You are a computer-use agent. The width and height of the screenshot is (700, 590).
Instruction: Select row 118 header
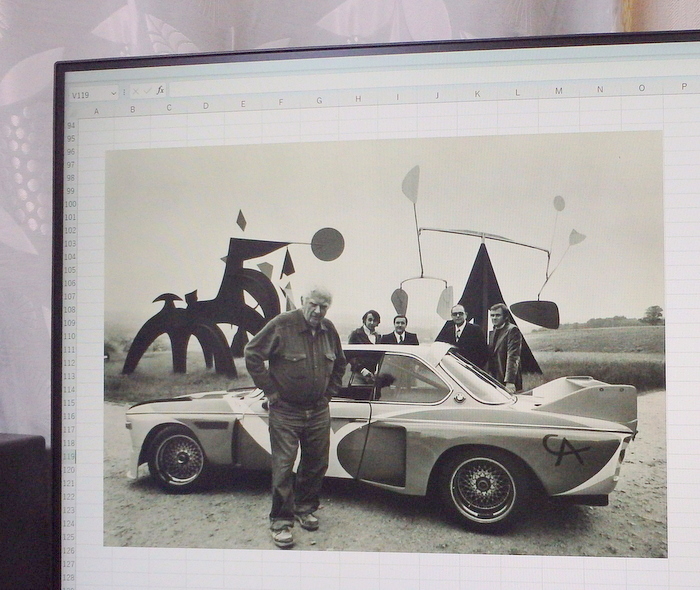point(69,443)
